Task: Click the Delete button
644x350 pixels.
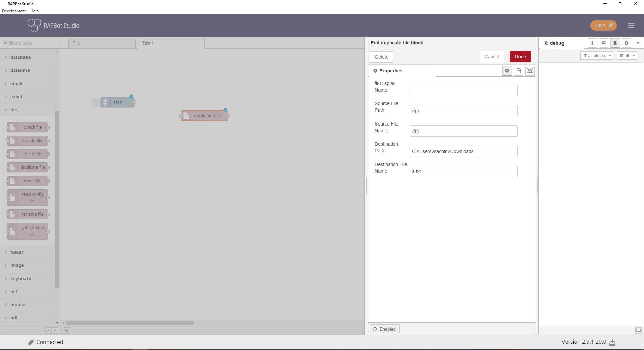Action: (x=381, y=57)
